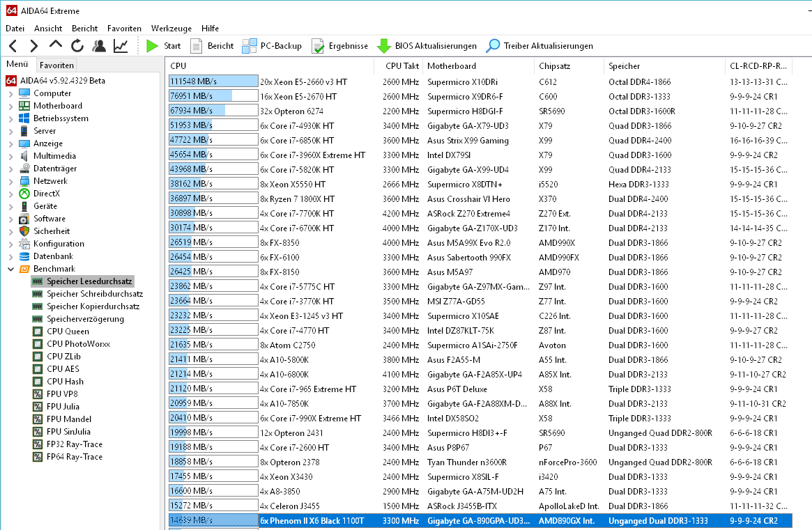Image resolution: width=812 pixels, height=530 pixels.
Task: Select the FPU VP8 benchmark
Action: click(x=55, y=394)
